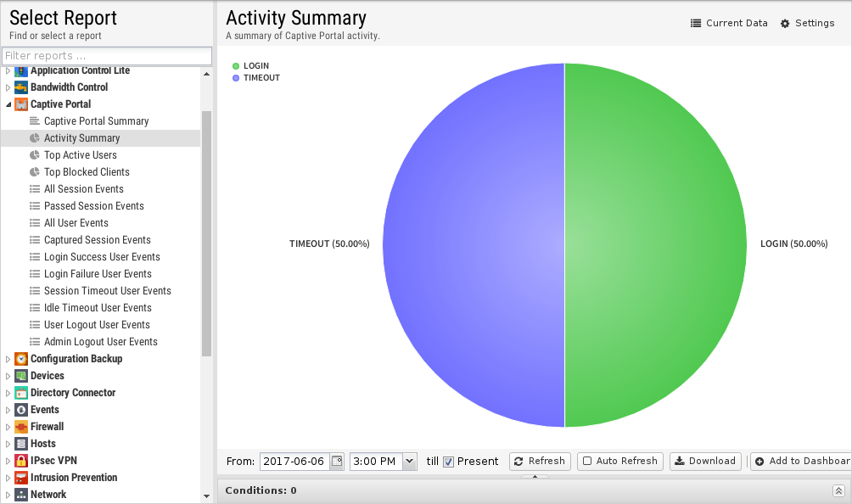Click the Network category icon
This screenshot has height=504, width=852.
(x=21, y=495)
